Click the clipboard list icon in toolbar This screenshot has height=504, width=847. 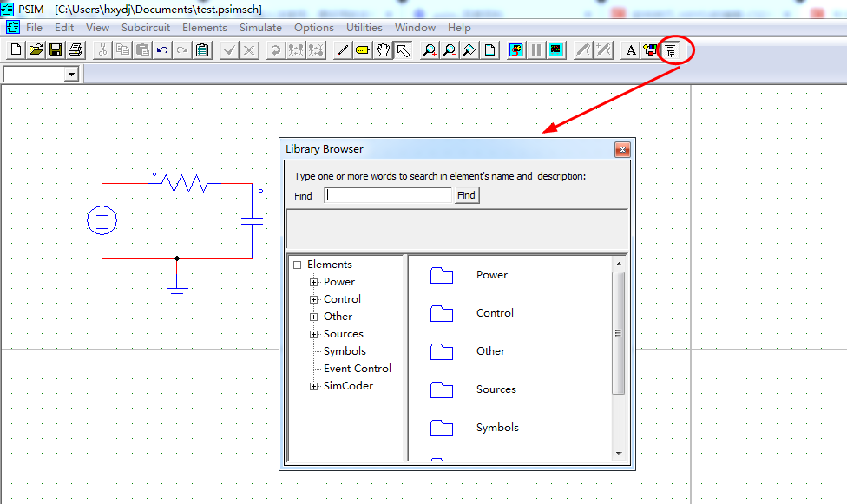tap(202, 50)
